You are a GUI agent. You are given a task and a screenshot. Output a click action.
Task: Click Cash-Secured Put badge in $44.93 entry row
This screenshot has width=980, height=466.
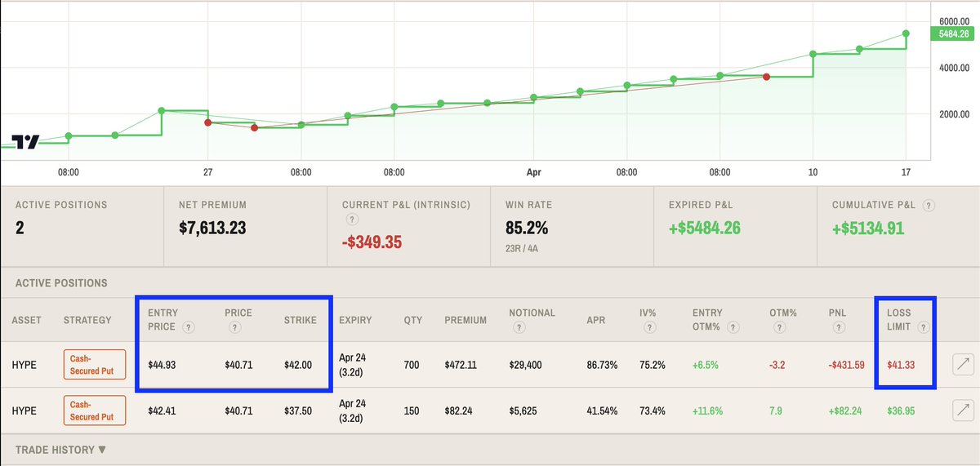pyautogui.click(x=95, y=365)
